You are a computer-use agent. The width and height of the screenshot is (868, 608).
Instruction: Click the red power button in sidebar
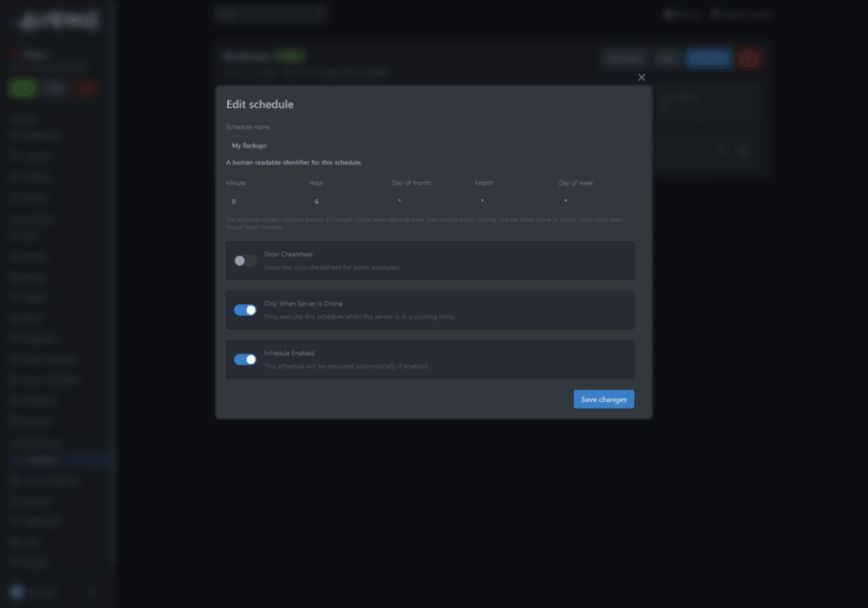click(86, 88)
